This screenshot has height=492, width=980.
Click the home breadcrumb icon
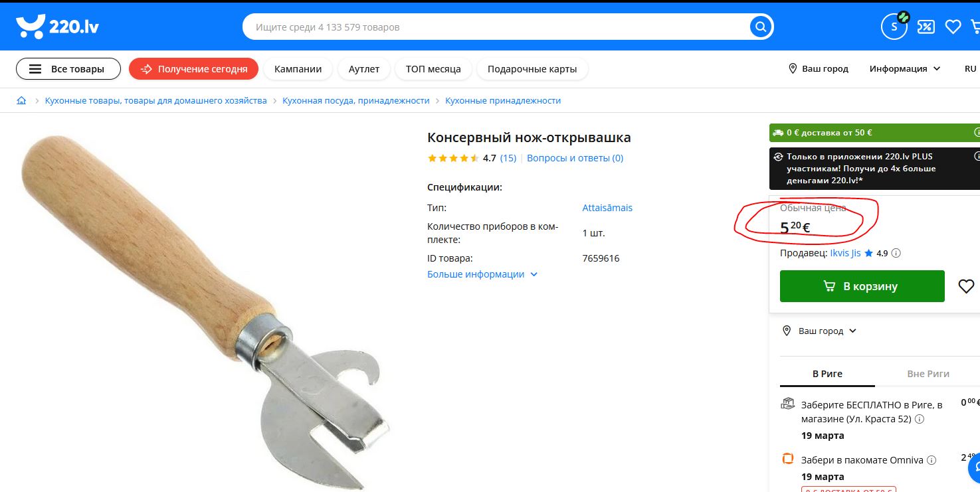[x=21, y=101]
